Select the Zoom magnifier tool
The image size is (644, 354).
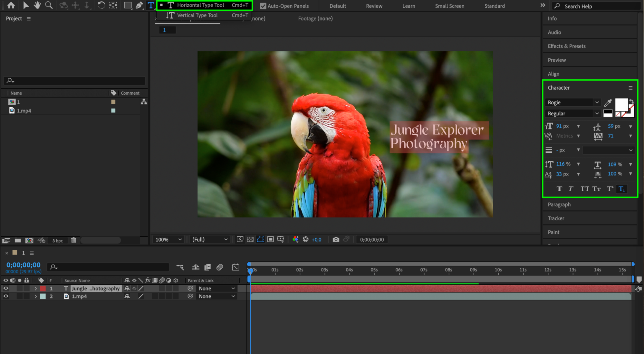49,5
